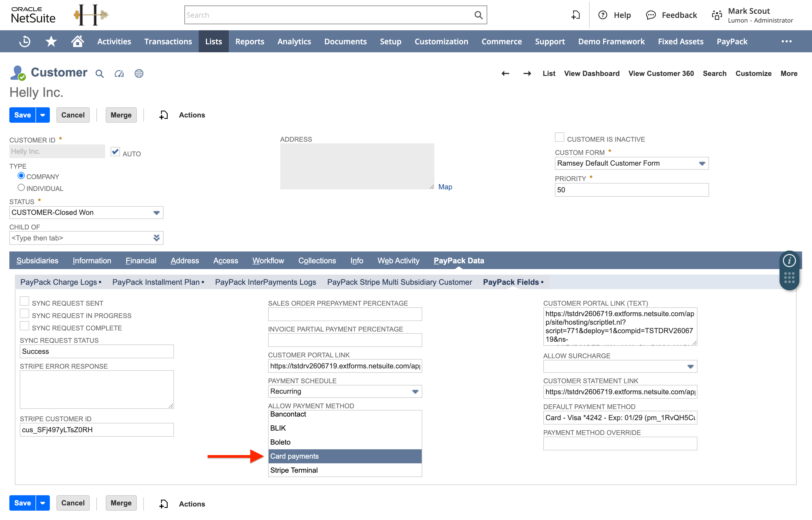Viewport: 812px width, 520px height.
Task: Click the dashboard speedometer icon beside Customer
Action: pyautogui.click(x=119, y=74)
